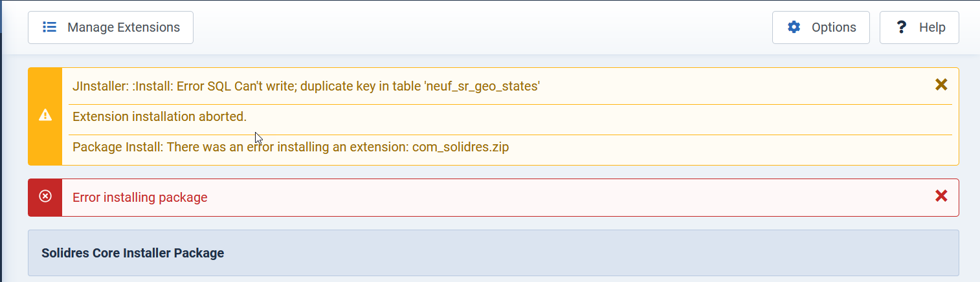Click the 'neuf_sr_geo_states' table name

point(482,86)
